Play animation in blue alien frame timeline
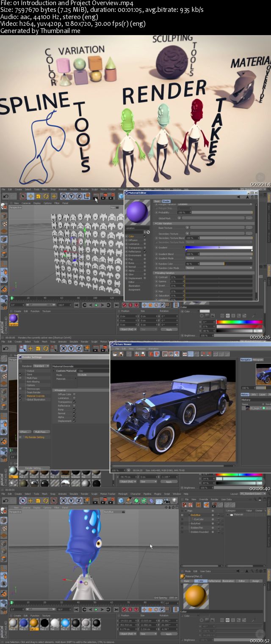This screenshot has height=644, width=271. point(96,609)
